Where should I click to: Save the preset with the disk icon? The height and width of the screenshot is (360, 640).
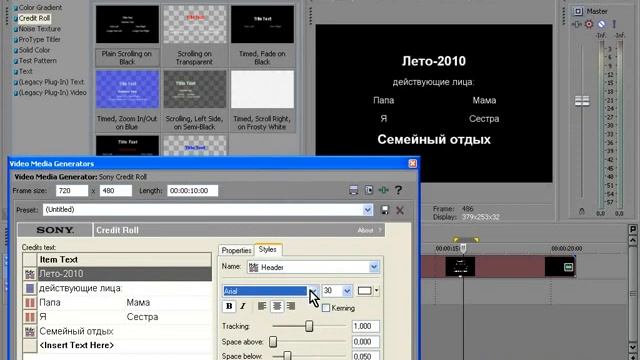[x=384, y=210]
